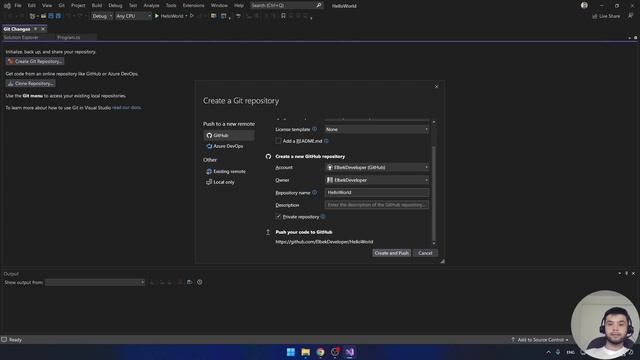Click Create Git Repository button
The image size is (640, 360).
pos(35,61)
